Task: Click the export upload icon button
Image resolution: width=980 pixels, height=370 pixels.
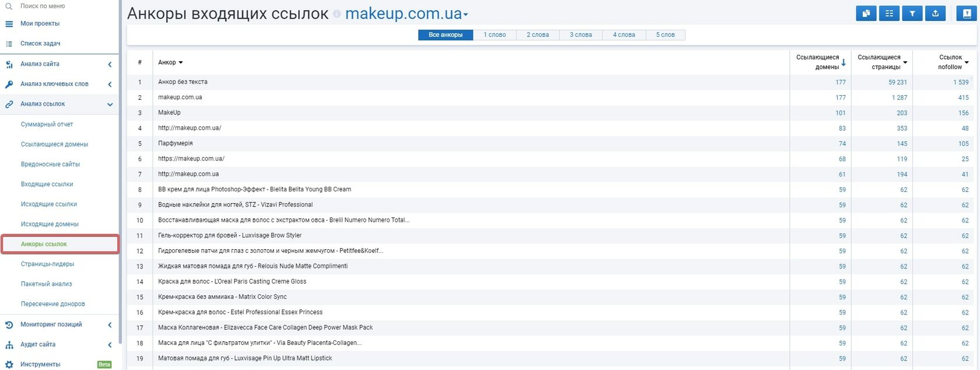Action: pyautogui.click(x=935, y=13)
